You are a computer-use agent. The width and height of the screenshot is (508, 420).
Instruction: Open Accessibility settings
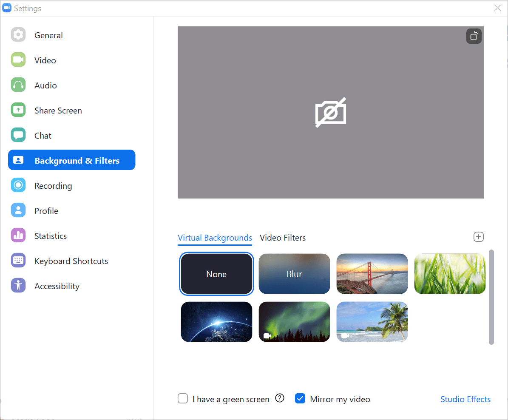[x=57, y=286]
